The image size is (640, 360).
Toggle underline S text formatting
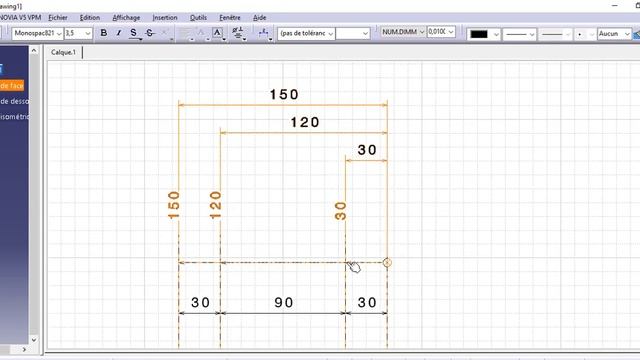(133, 33)
